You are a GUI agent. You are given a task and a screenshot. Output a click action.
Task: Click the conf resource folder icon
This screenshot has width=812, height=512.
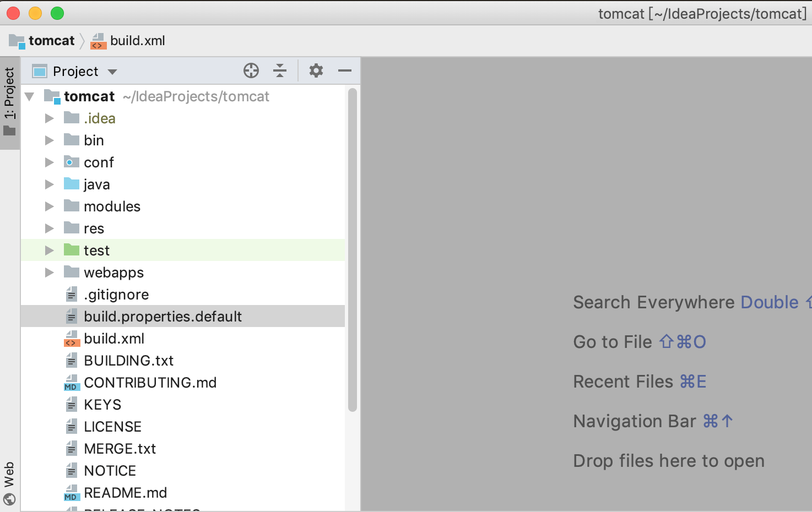pyautogui.click(x=72, y=162)
